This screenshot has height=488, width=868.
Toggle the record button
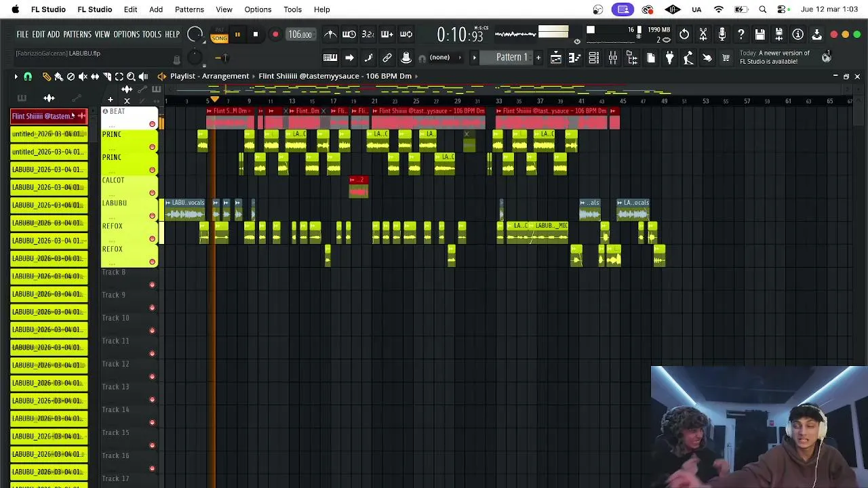(x=275, y=35)
